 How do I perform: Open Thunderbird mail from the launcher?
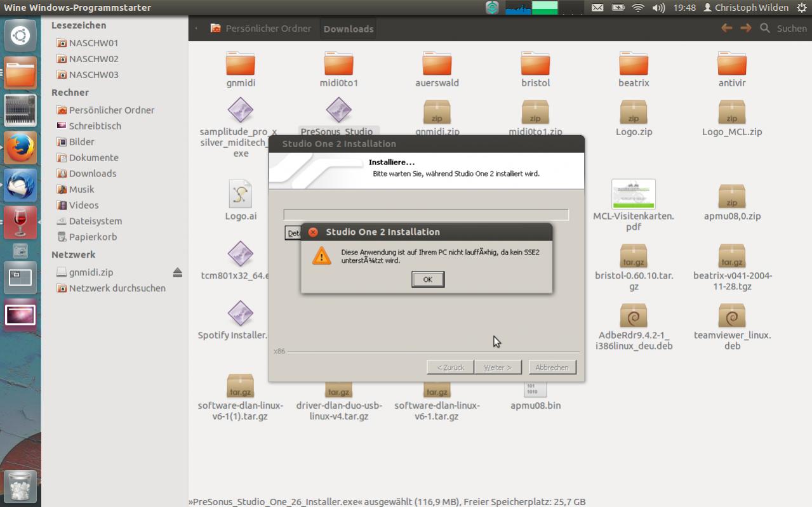coord(20,185)
